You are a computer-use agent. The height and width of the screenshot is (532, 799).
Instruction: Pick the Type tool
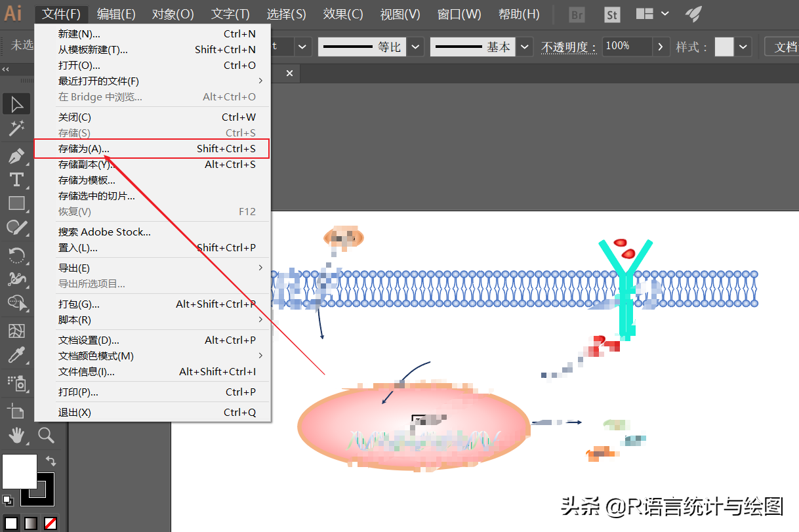click(16, 180)
